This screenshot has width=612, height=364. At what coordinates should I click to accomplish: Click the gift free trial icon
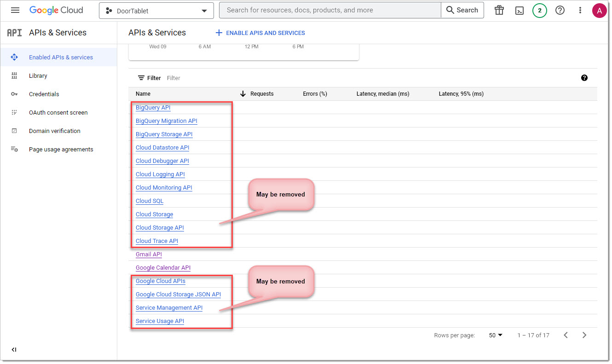499,10
